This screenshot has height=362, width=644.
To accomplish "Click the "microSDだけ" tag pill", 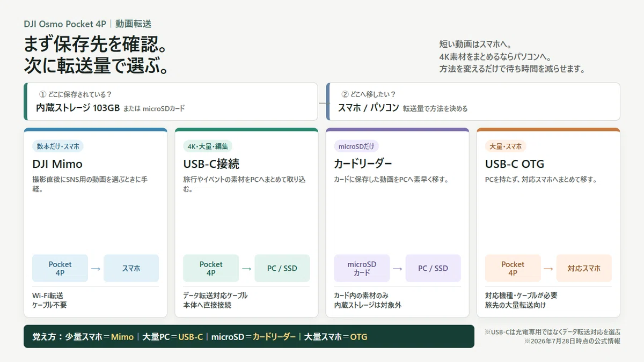I will [x=356, y=146].
